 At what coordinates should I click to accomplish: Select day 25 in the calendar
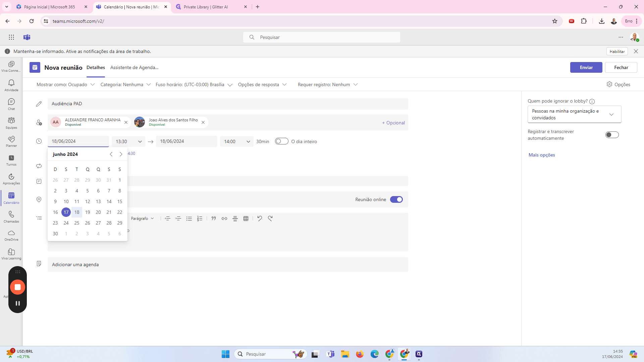(77, 223)
